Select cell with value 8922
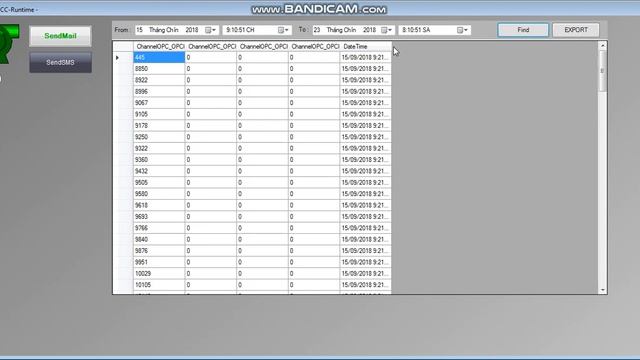 159,80
